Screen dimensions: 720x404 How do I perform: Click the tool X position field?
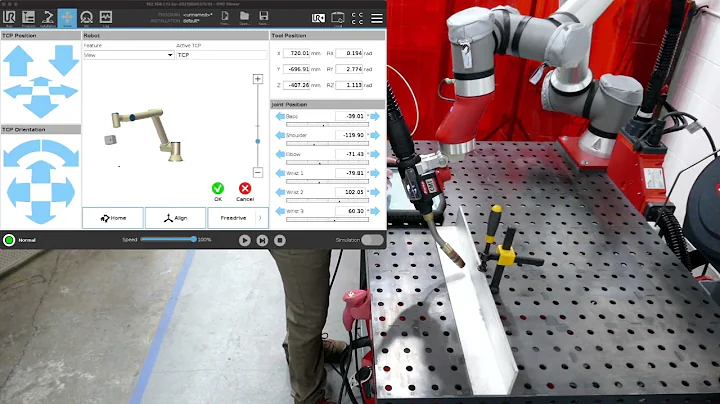click(x=297, y=53)
